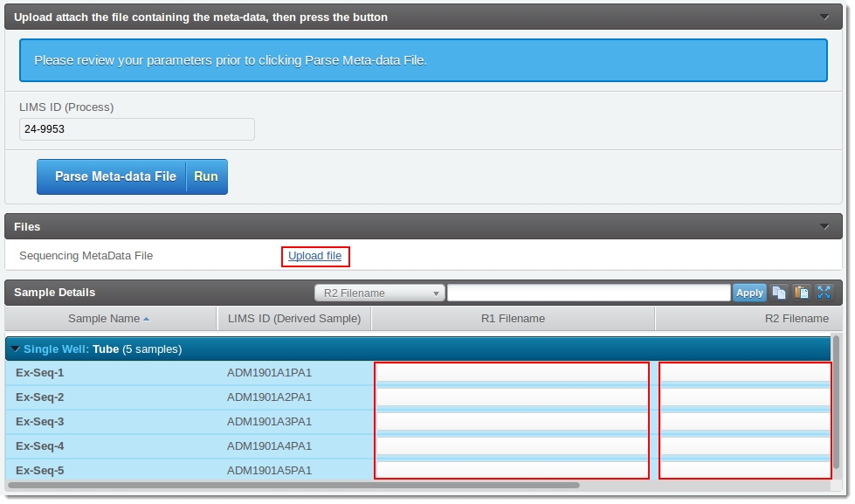Click the bulk-apply value text field
This screenshot has width=855, height=504.
click(x=589, y=293)
